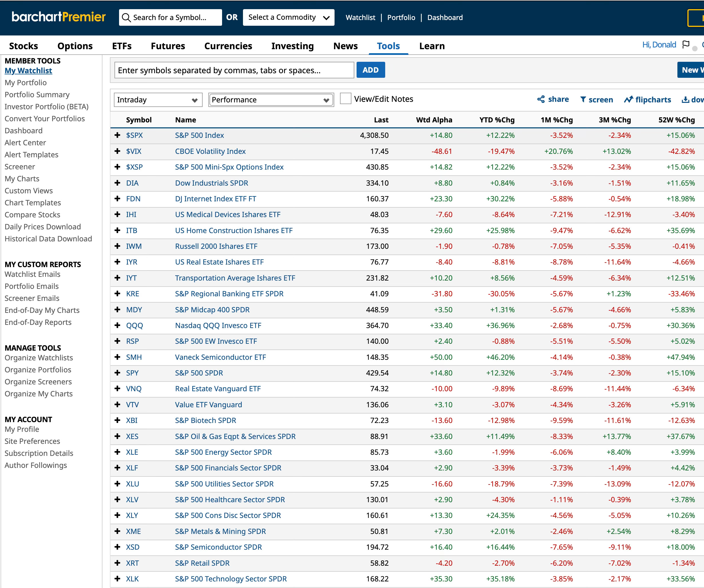
Task: Click the share icon link
Action: pyautogui.click(x=541, y=99)
